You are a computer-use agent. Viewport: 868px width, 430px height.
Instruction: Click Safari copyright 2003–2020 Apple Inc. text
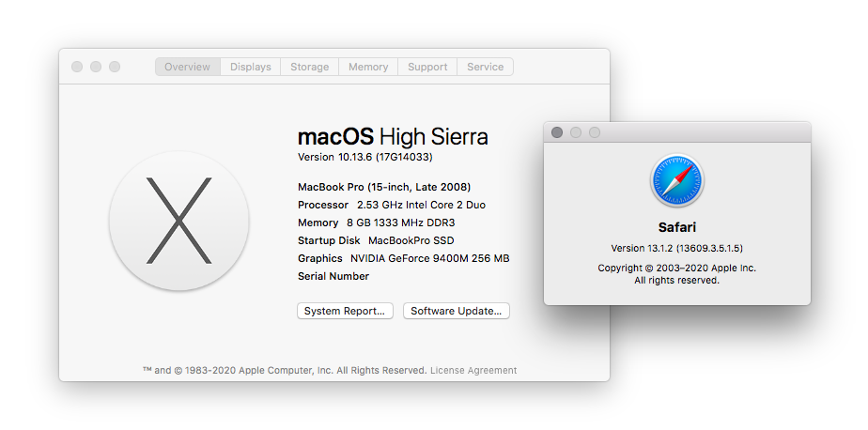click(x=677, y=269)
